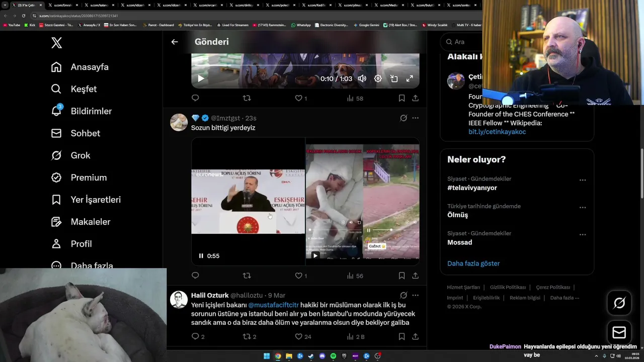Play the top video at 0:10
Viewport: 644px width, 362px height.
coord(201,78)
